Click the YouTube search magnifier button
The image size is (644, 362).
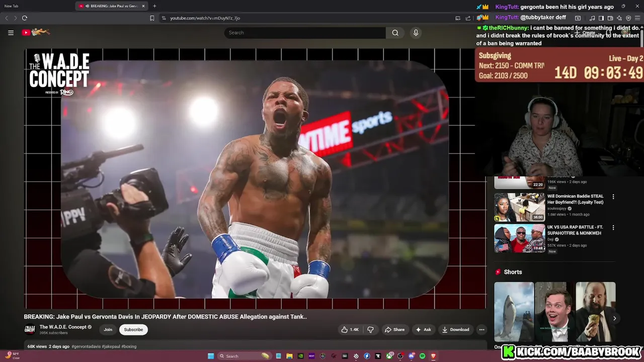pyautogui.click(x=395, y=33)
